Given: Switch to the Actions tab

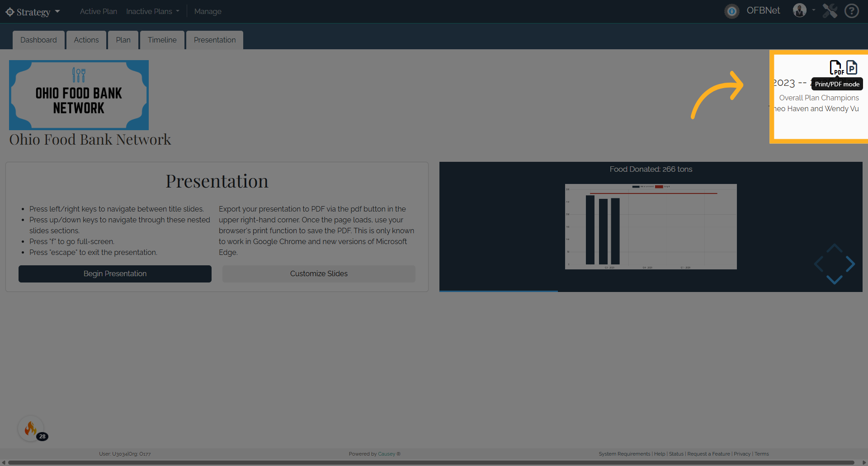Looking at the screenshot, I should coord(86,40).
